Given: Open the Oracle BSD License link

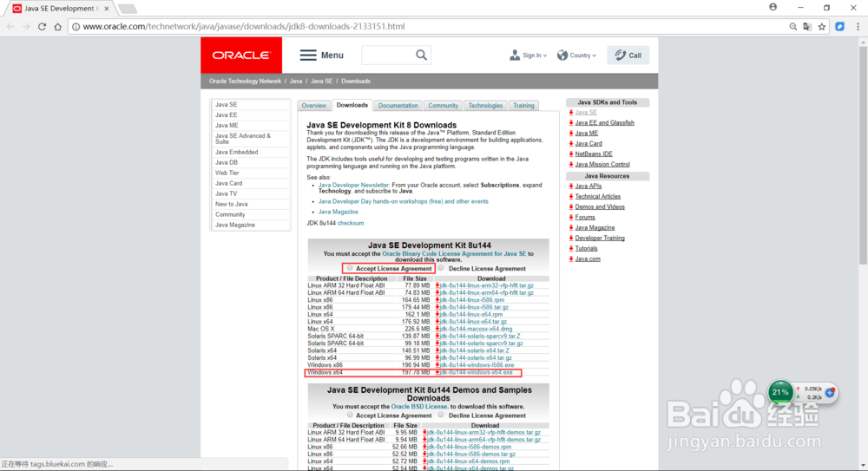Looking at the screenshot, I should pos(419,406).
